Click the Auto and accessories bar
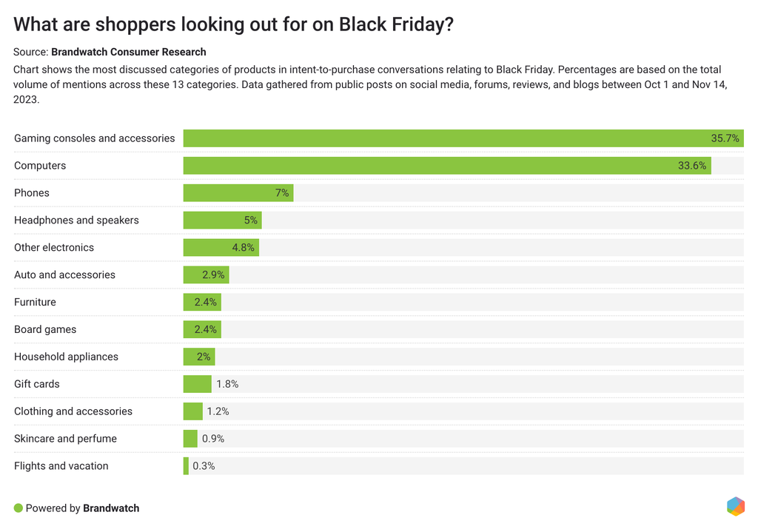Screen dimensions: 758x532 pos(206,275)
